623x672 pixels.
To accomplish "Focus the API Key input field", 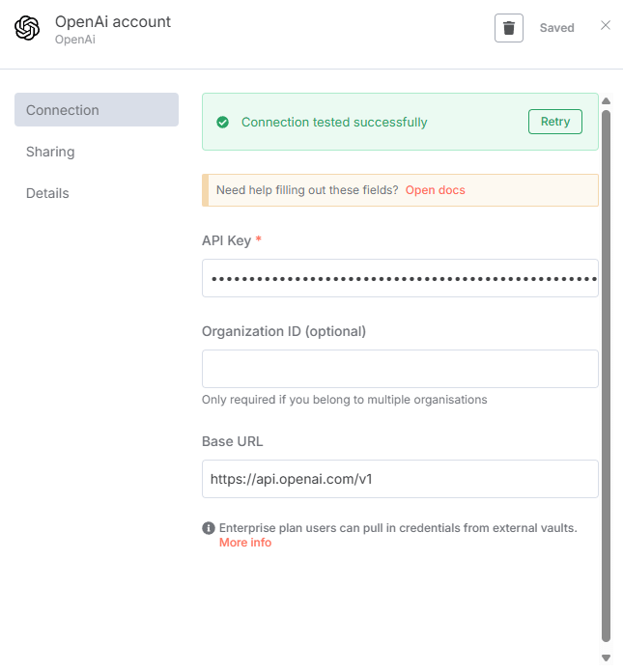I will (400, 278).
